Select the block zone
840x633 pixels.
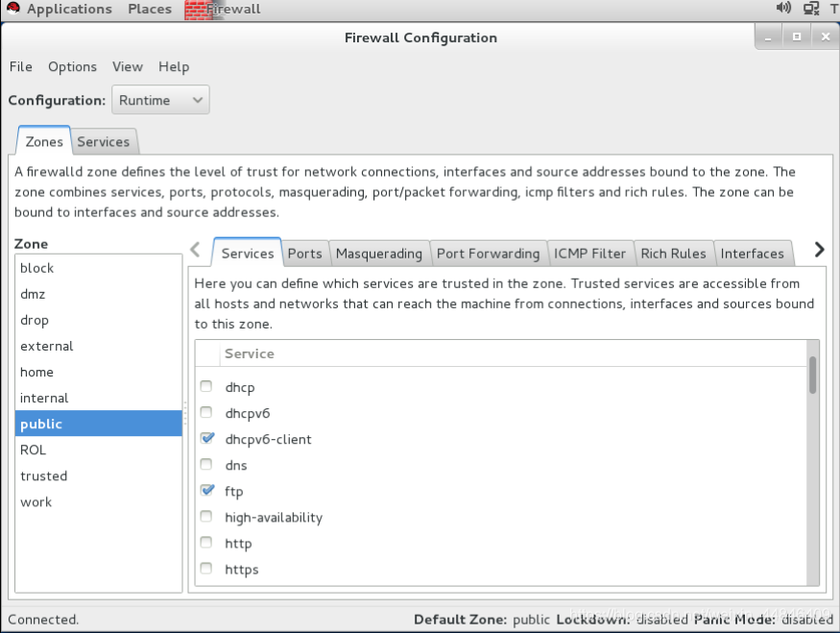pos(99,268)
